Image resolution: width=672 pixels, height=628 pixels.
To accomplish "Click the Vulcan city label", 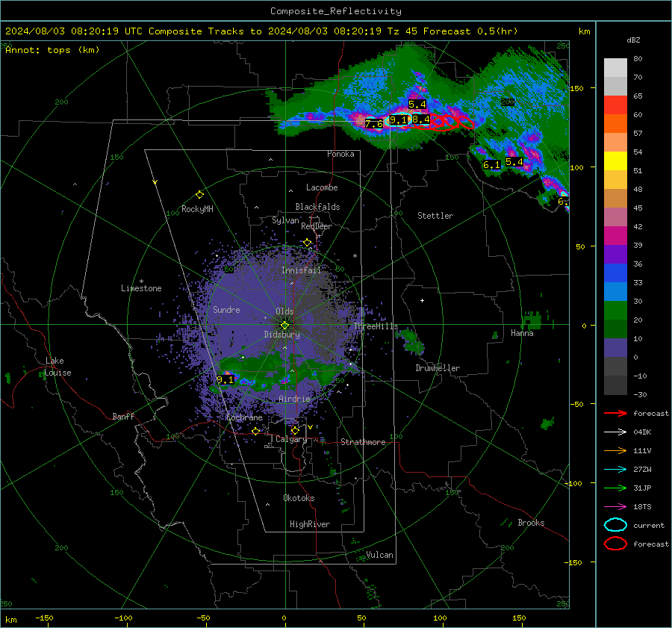I will click(x=380, y=555).
